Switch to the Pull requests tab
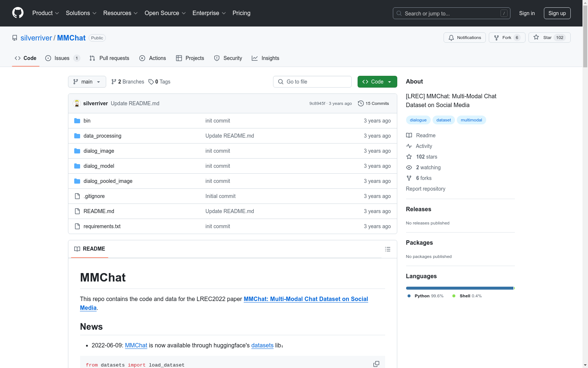Viewport: 588px width, 368px height. (x=110, y=58)
